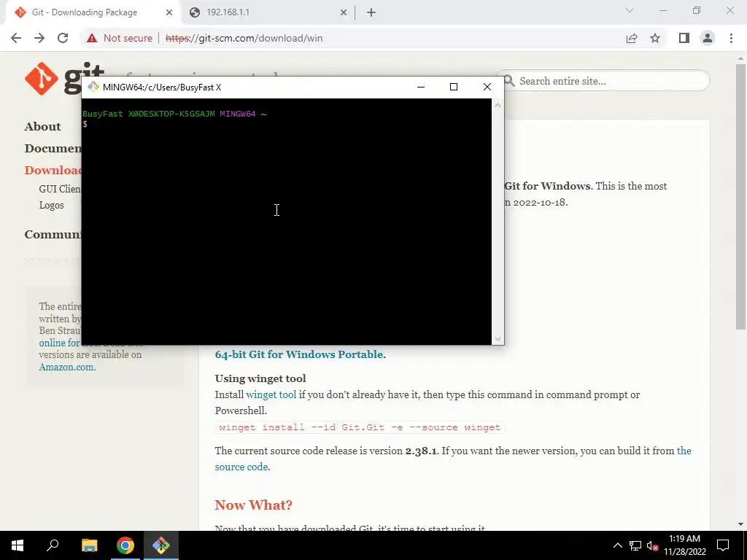747x560 pixels.
Task: Close the MINGW64 terminal window
Action: tap(487, 87)
